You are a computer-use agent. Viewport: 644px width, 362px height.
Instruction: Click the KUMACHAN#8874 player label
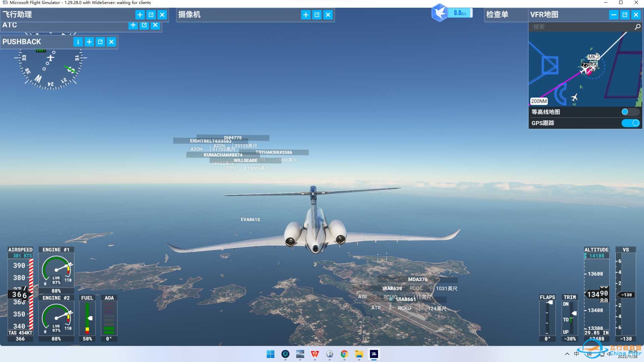point(223,155)
